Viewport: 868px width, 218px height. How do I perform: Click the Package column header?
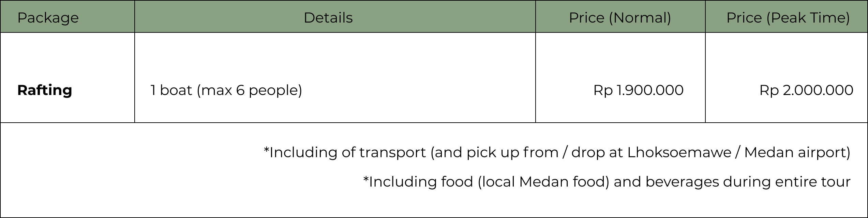[48, 18]
